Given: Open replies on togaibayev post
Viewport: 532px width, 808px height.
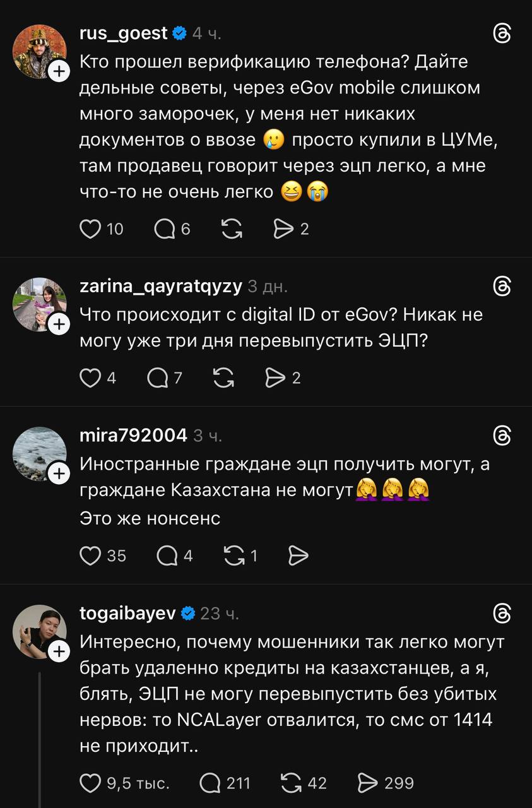Looking at the screenshot, I should (210, 783).
